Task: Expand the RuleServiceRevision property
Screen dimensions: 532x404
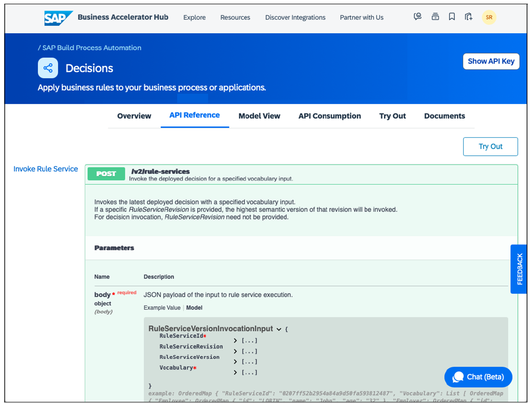Action: point(235,352)
